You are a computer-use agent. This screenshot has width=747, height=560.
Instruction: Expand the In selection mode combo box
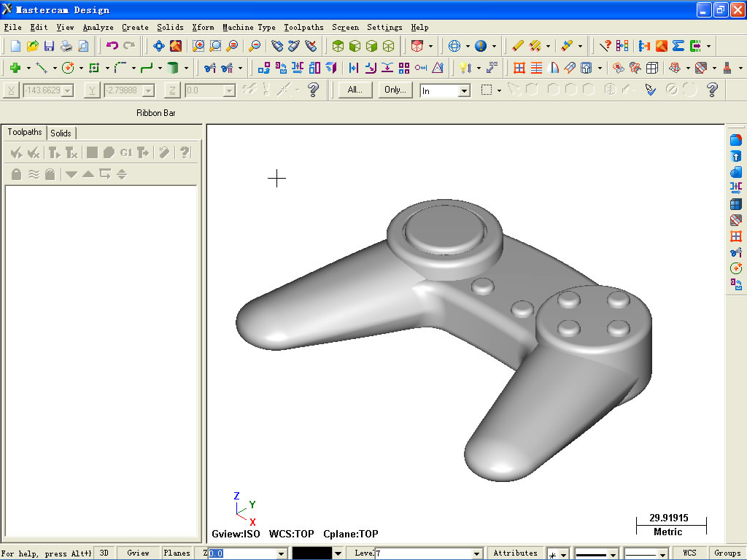(464, 90)
